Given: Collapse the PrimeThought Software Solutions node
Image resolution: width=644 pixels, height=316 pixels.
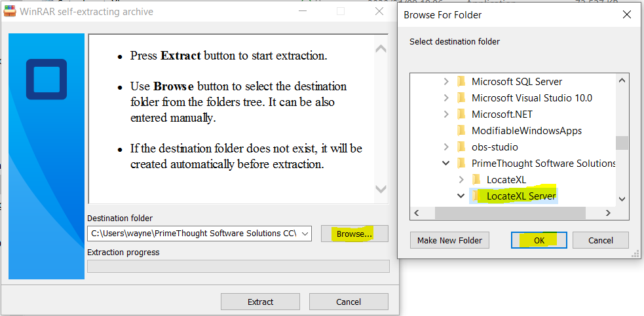Looking at the screenshot, I should [446, 163].
